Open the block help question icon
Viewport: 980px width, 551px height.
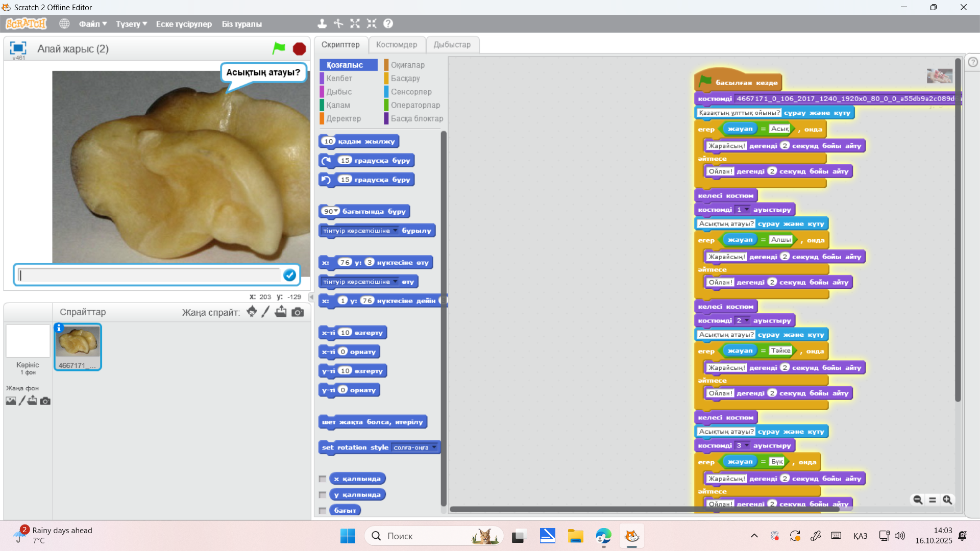(388, 23)
